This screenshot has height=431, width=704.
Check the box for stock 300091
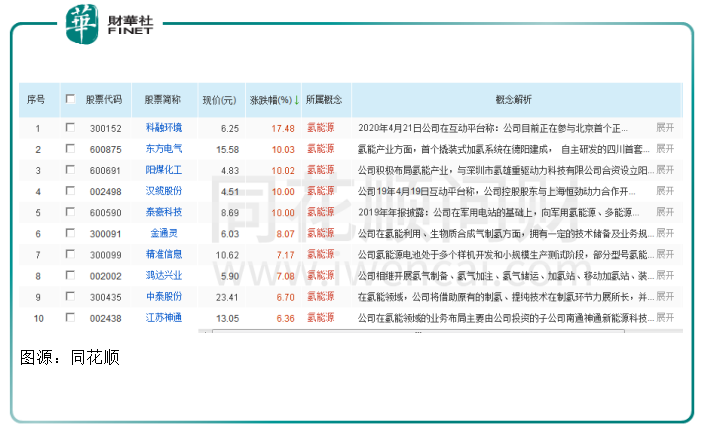(70, 233)
